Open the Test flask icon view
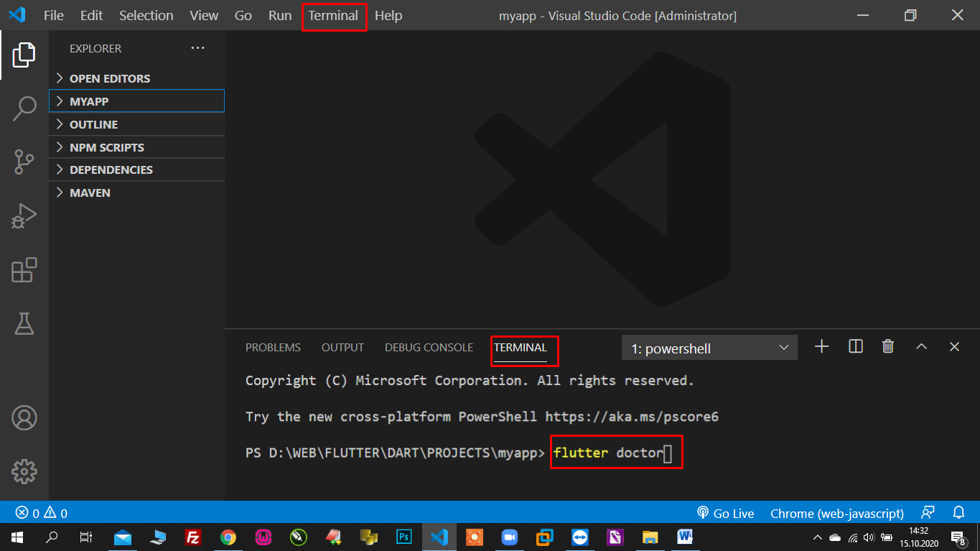This screenshot has height=551, width=980. 24,324
